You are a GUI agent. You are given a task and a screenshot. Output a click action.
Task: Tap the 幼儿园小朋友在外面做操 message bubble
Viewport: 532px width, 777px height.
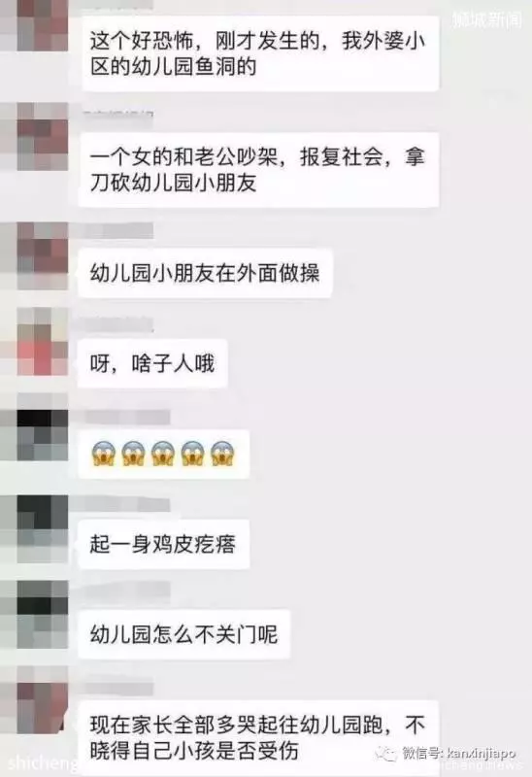pyautogui.click(x=205, y=273)
